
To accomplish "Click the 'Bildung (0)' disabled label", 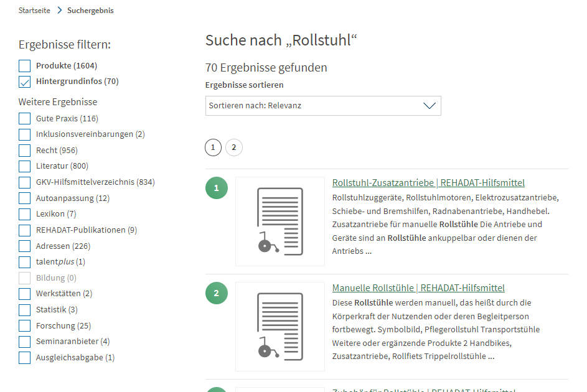I will pos(56,278).
